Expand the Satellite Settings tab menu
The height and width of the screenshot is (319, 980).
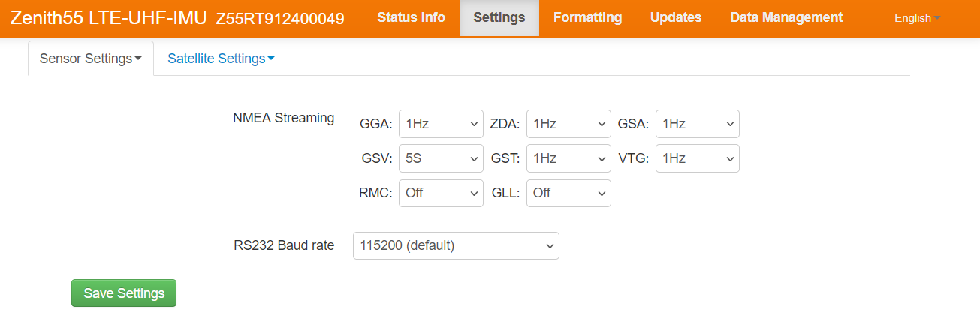[221, 59]
